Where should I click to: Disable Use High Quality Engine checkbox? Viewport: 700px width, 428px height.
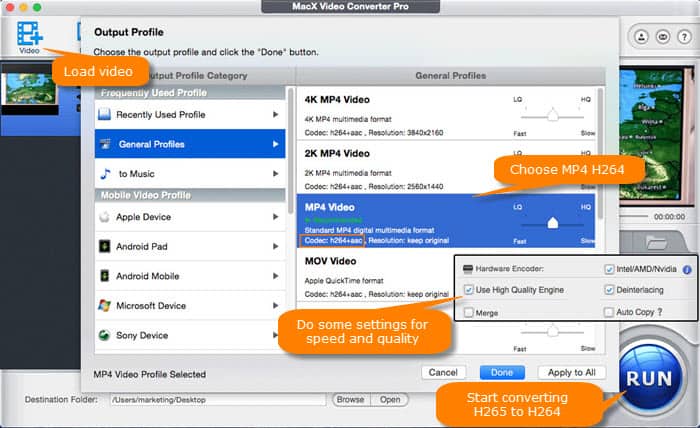pos(468,290)
